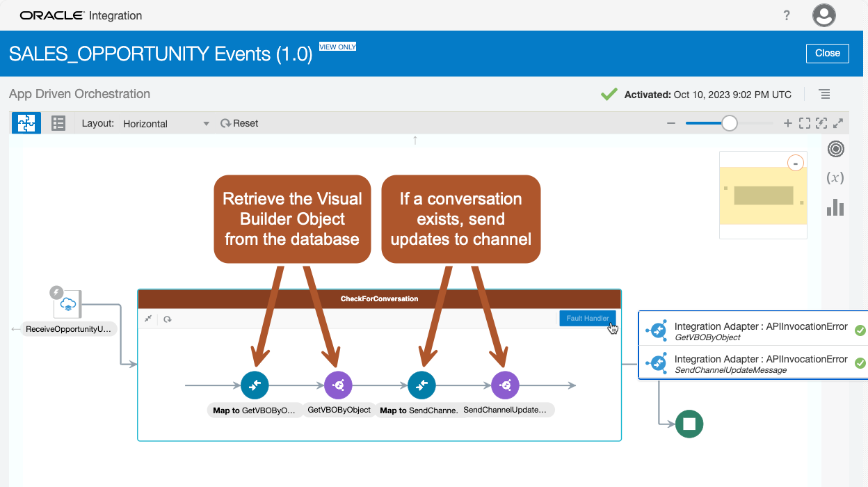Select the integration canvas view icon
The image size is (868, 487).
(x=26, y=122)
